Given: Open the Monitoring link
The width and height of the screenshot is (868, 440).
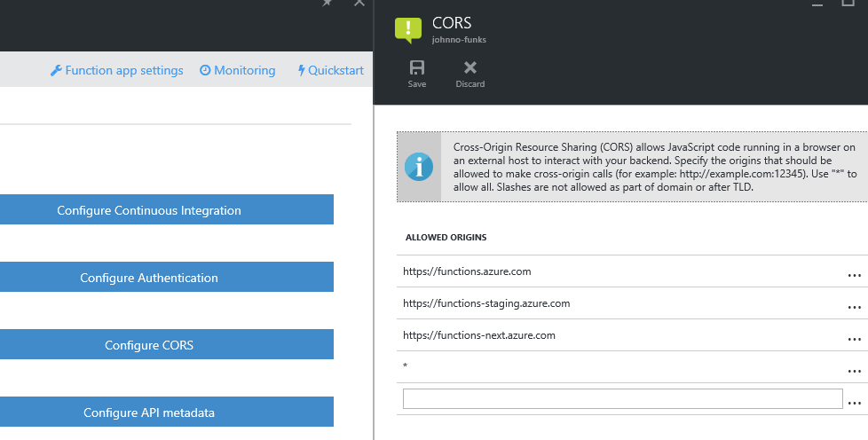Looking at the screenshot, I should 238,70.
